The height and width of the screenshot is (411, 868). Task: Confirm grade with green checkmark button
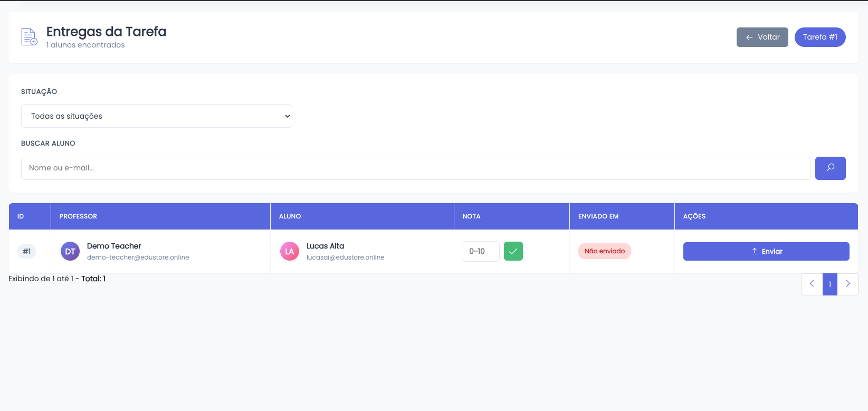(513, 251)
